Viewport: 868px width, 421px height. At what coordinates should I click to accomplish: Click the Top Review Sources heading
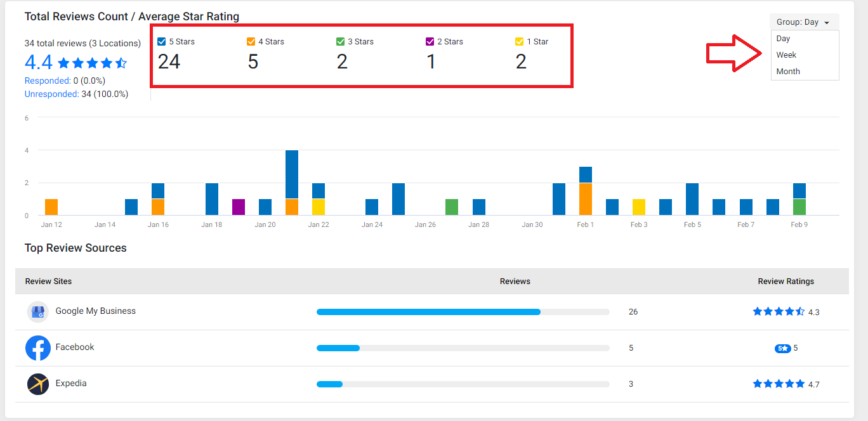click(x=76, y=248)
